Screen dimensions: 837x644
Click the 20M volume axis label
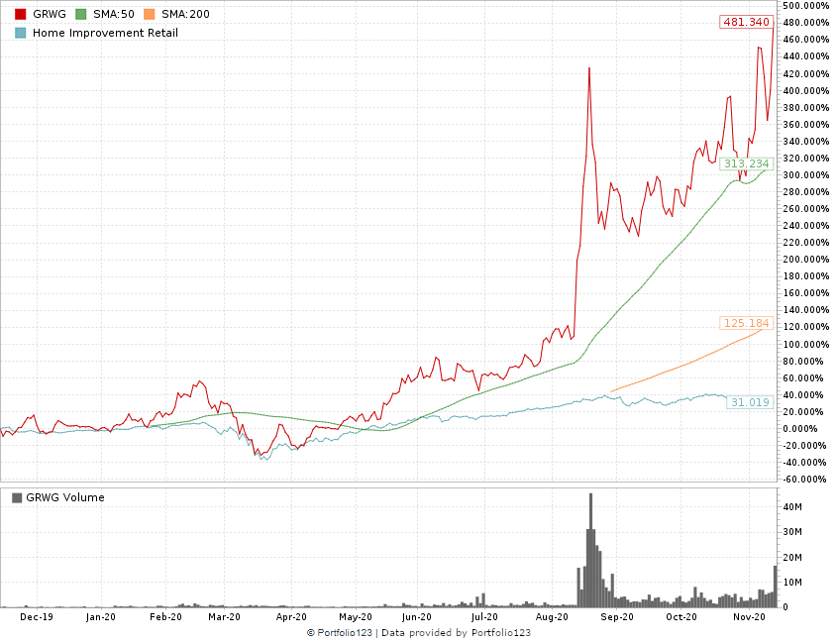[792, 558]
